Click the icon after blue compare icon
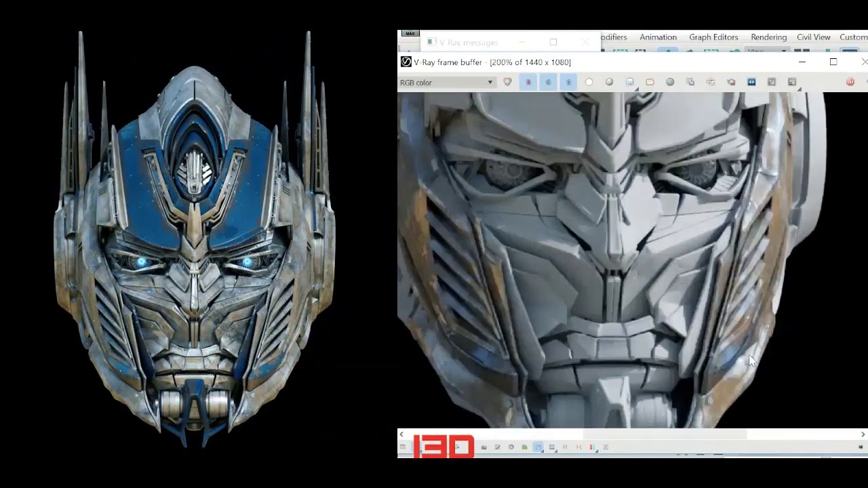This screenshot has width=868, height=488. pyautogui.click(x=772, y=82)
